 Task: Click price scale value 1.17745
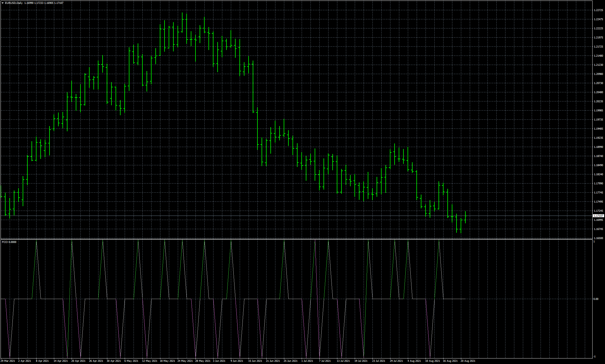(x=598, y=193)
